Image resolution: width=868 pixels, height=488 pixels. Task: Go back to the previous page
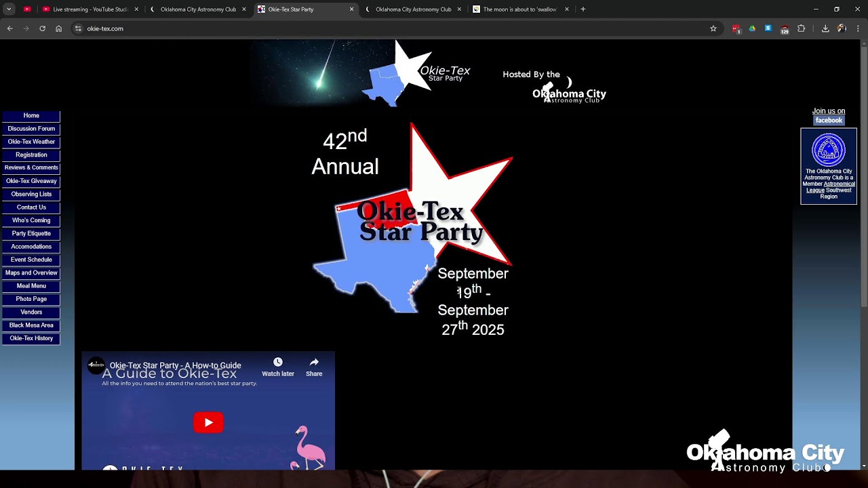pos(9,28)
